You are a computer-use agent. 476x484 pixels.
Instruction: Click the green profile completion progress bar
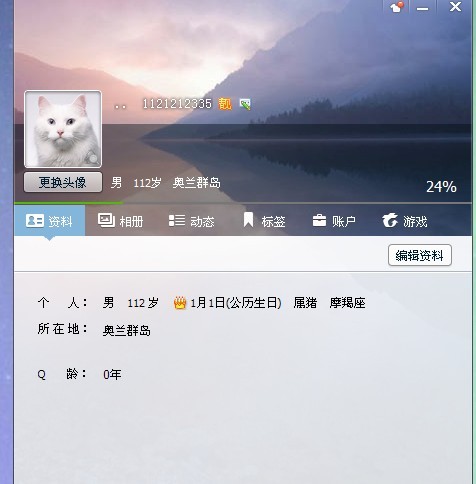coord(69,203)
